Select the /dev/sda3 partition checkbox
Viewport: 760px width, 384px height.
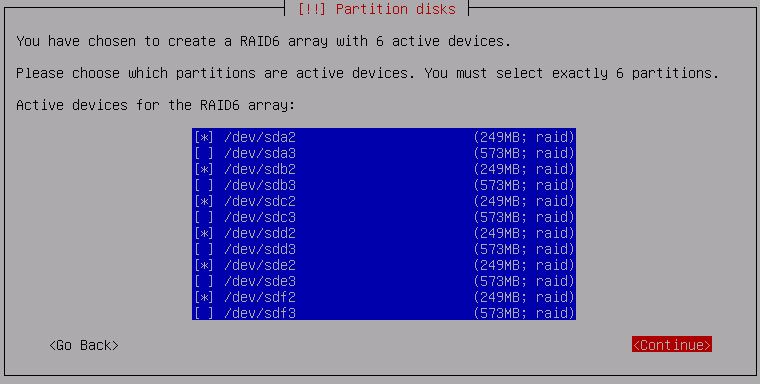click(204, 153)
